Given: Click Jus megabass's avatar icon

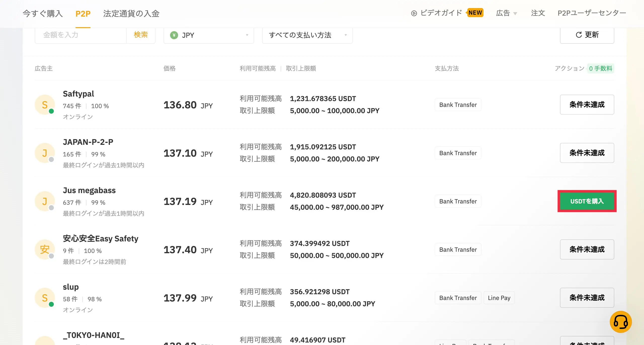Looking at the screenshot, I should click(x=45, y=201).
